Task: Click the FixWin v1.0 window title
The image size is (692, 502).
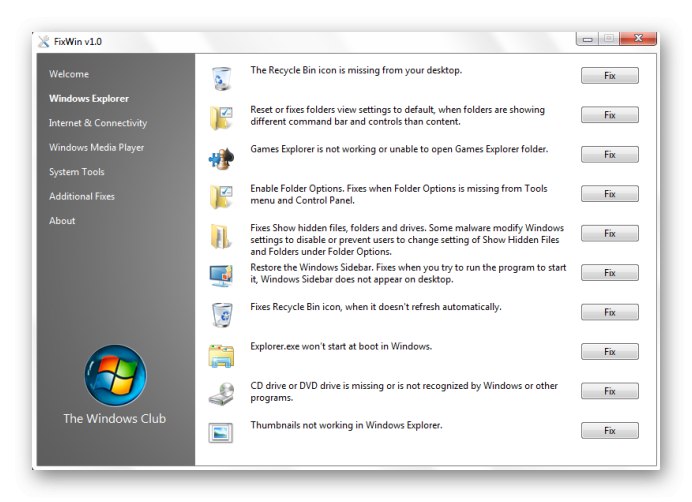Action: (78, 42)
